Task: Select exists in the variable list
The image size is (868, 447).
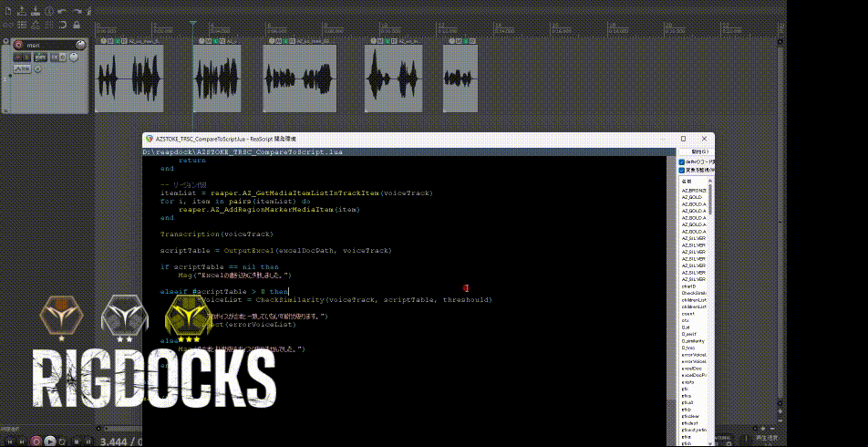Action: point(688,382)
